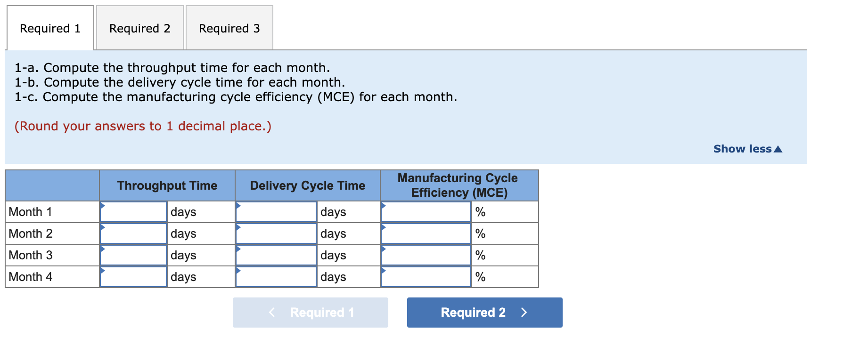Click Month 1 Throughput Time input field
Image resolution: width=868 pixels, height=345 pixels.
pyautogui.click(x=133, y=212)
